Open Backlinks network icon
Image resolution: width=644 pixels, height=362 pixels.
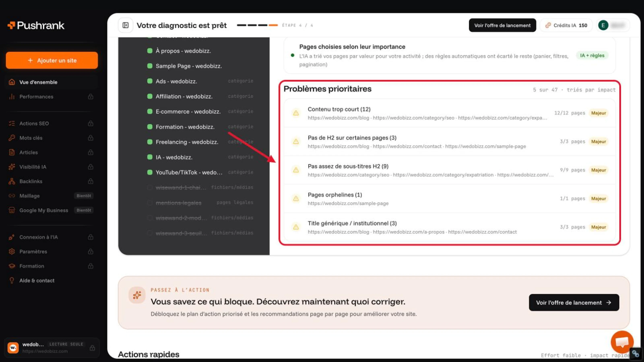pos(12,181)
